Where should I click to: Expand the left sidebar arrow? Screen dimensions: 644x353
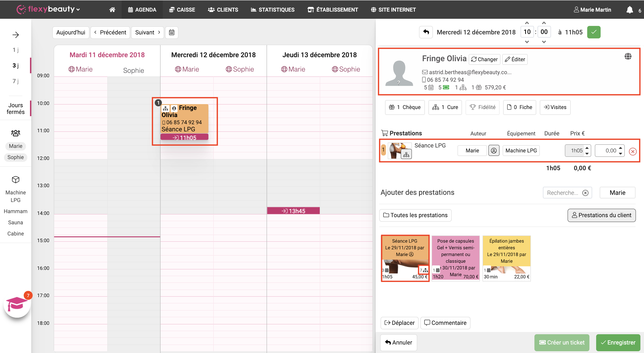coord(15,35)
